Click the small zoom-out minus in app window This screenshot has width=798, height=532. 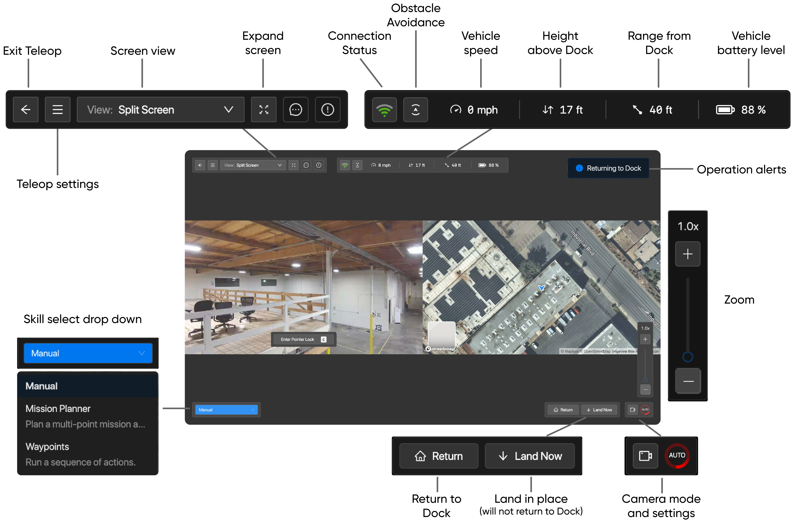click(x=645, y=390)
